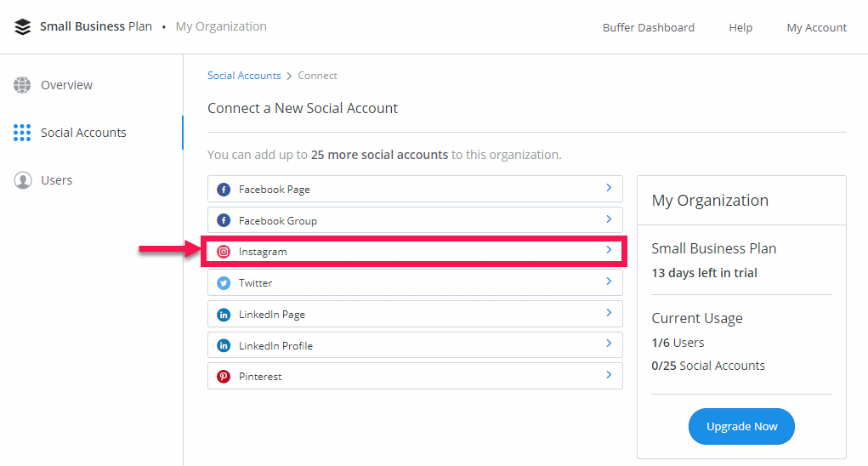Viewport: 868px width, 466px height.
Task: Go to Buffer Dashboard link
Action: click(648, 27)
